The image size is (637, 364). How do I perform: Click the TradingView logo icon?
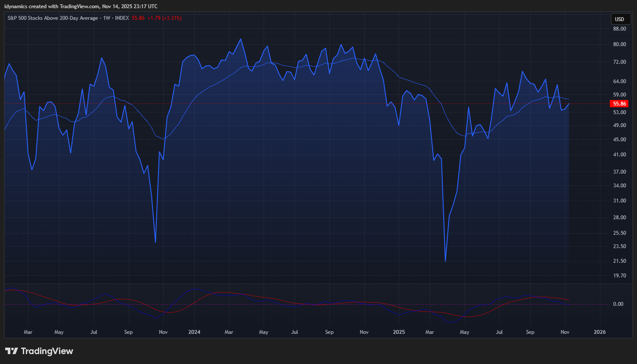point(11,351)
